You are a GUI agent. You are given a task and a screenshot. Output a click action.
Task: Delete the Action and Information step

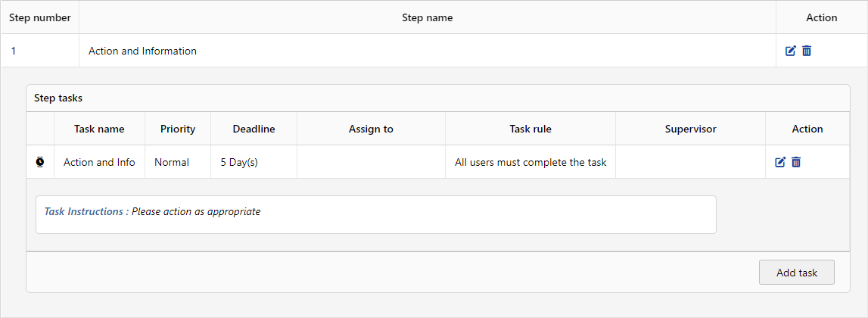[x=807, y=51]
